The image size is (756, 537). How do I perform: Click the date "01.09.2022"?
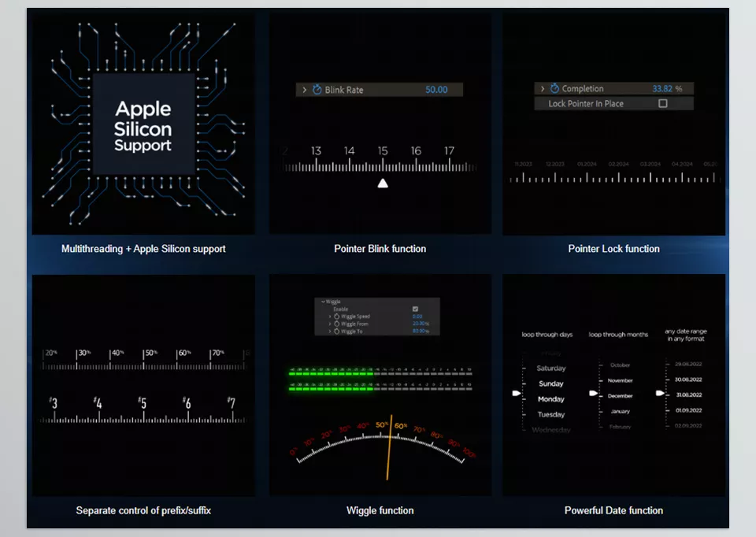coord(688,410)
